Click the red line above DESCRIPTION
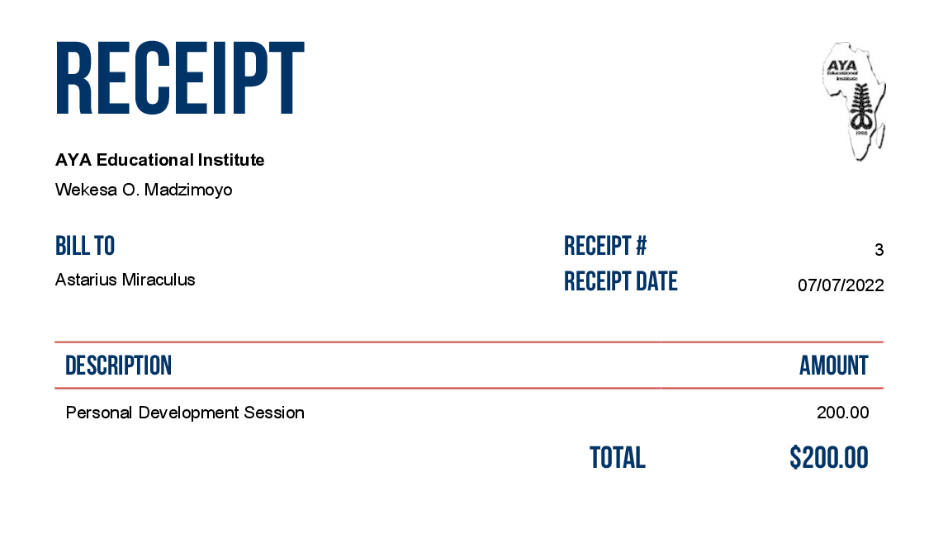 (469, 342)
